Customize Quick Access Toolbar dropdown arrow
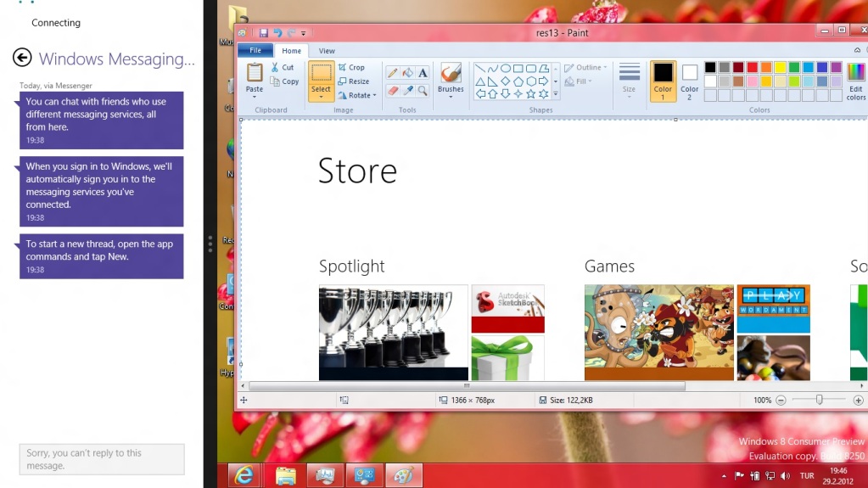The width and height of the screenshot is (868, 488). coord(304,33)
